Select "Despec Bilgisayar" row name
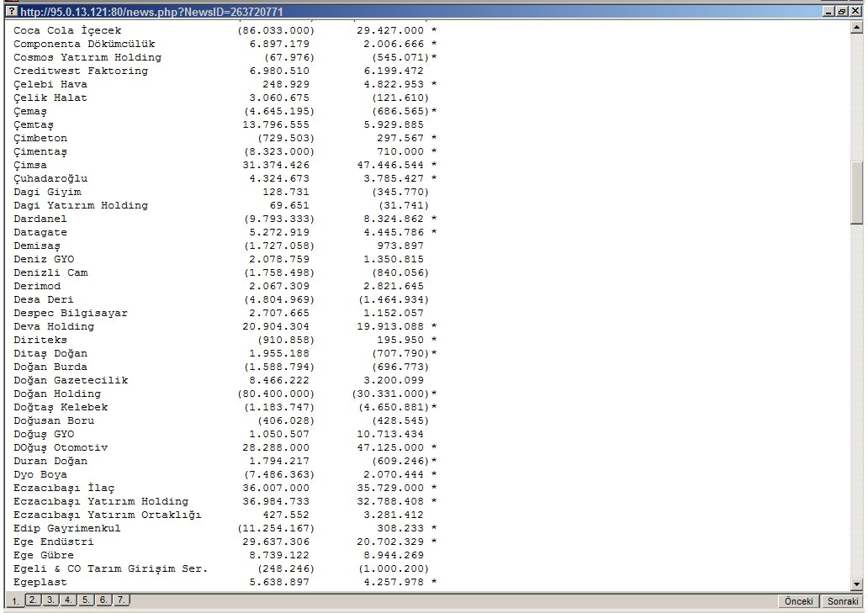868x613 pixels. point(71,313)
